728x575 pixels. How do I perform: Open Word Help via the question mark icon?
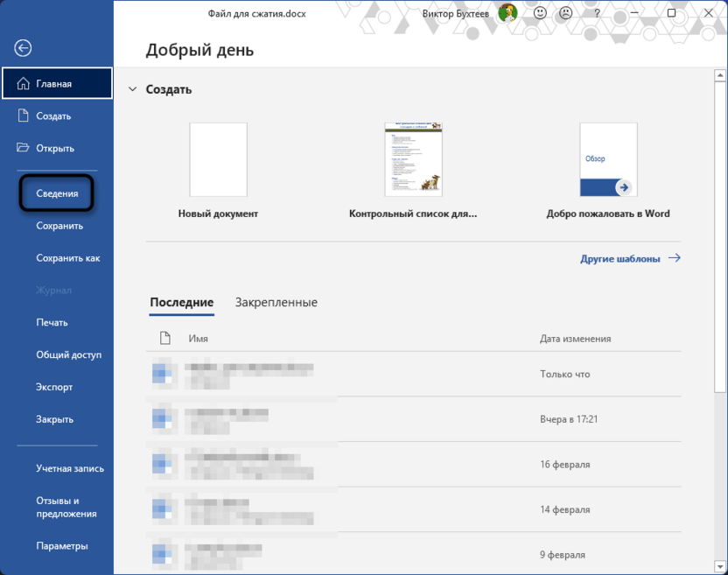point(596,13)
